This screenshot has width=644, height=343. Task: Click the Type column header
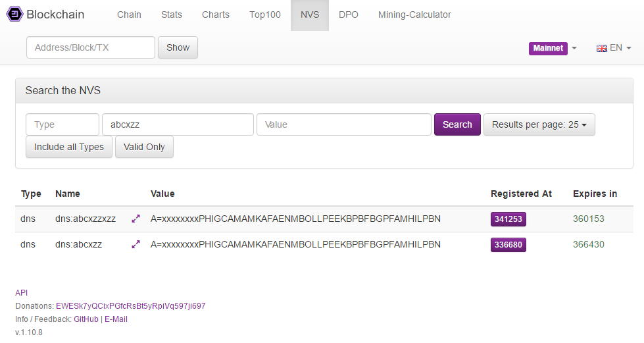click(x=31, y=194)
